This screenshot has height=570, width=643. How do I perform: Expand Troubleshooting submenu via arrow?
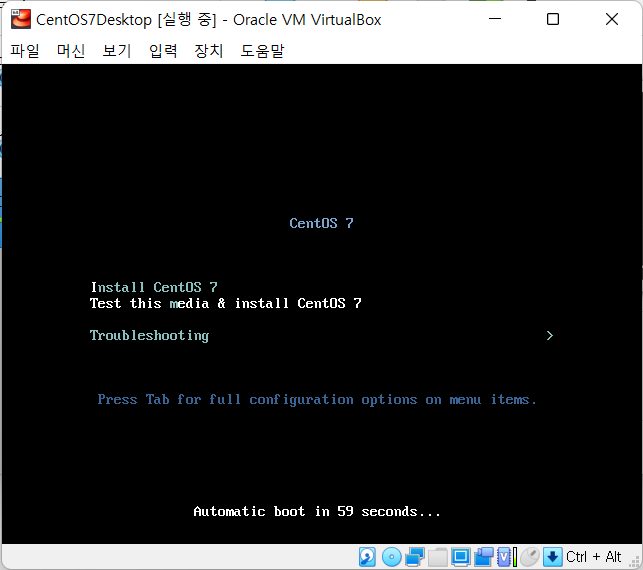tap(550, 335)
